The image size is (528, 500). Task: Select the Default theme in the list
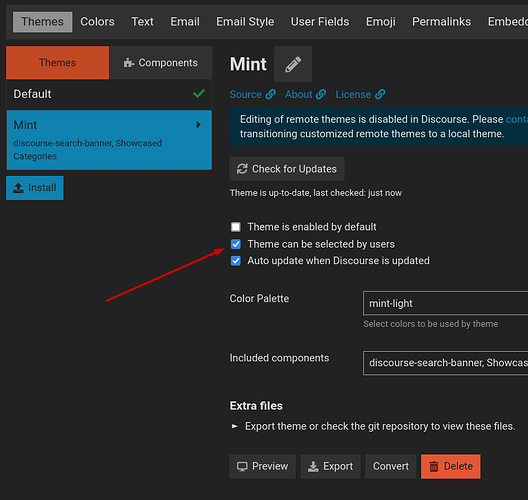[109, 94]
